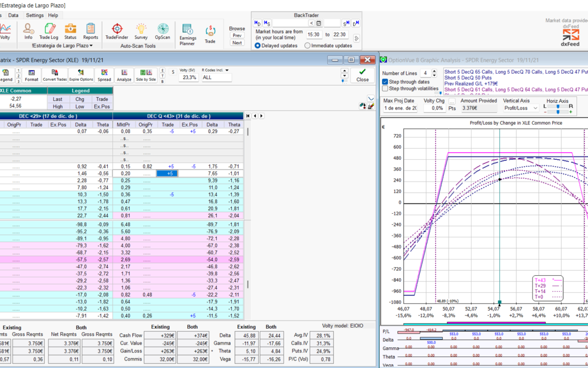Viewport: 588px width, 368px height.
Task: Step BackTrader forward one day
Action: [x=356, y=23]
